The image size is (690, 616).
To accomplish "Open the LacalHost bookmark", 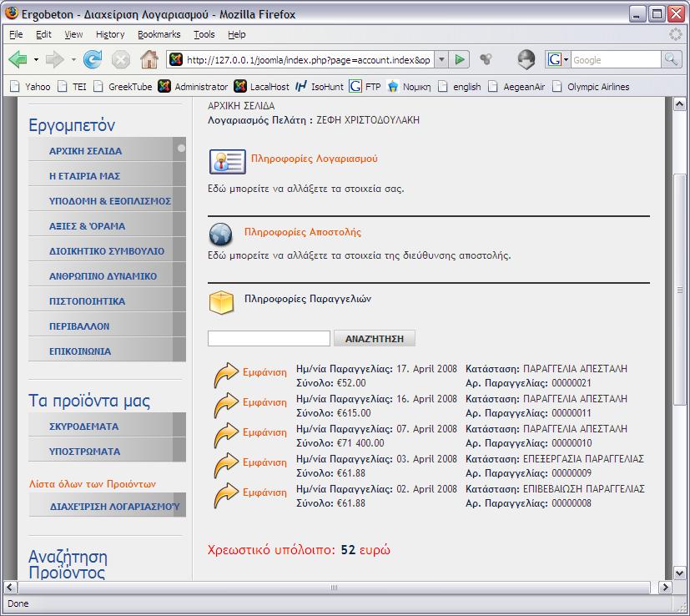I will pyautogui.click(x=261, y=86).
